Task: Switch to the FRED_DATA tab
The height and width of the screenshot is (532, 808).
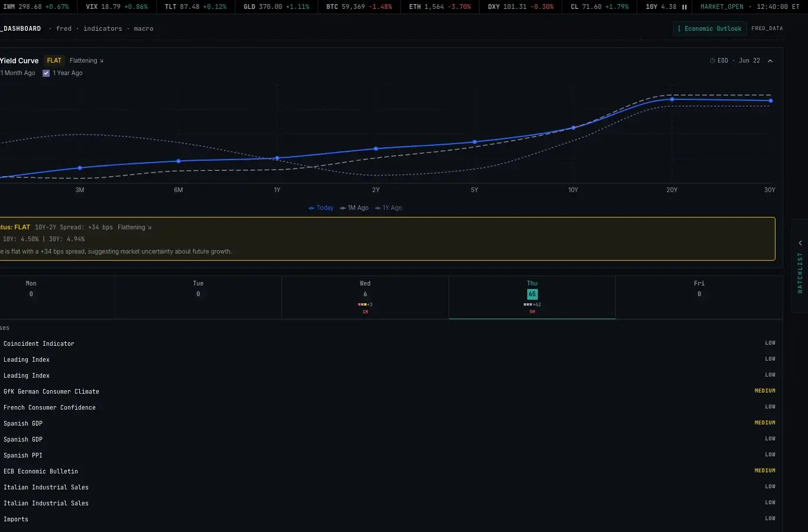Action: pos(767,28)
